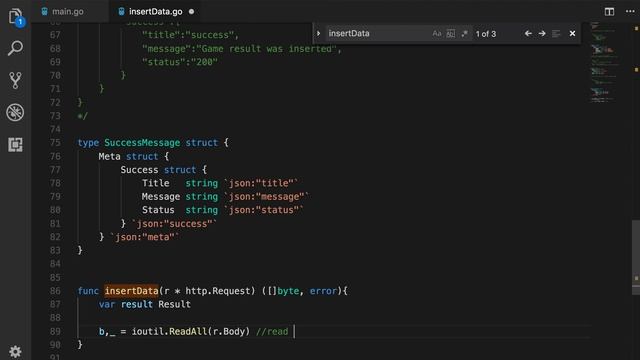Open the Extensions view icon
This screenshot has width=640, height=360.
pyautogui.click(x=16, y=144)
